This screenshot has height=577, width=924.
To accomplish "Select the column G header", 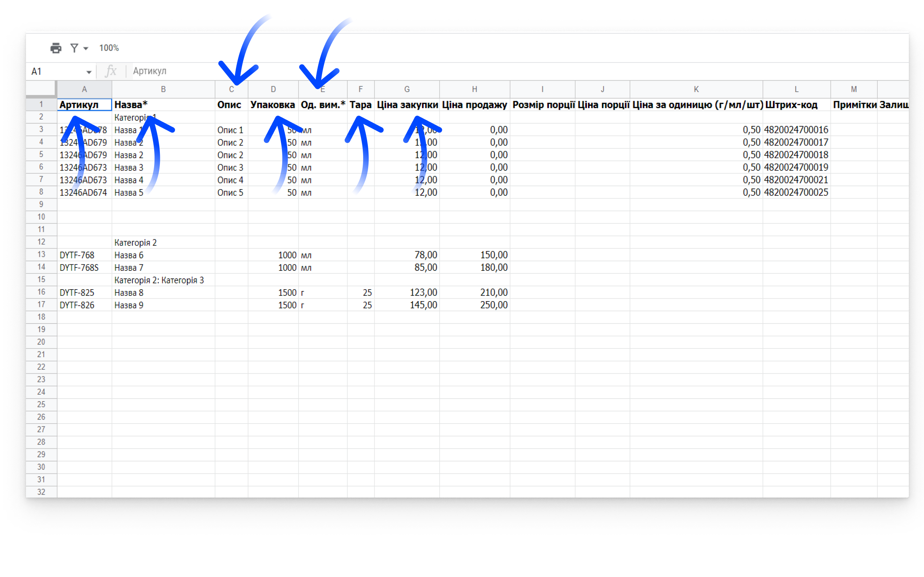I will 407,89.
